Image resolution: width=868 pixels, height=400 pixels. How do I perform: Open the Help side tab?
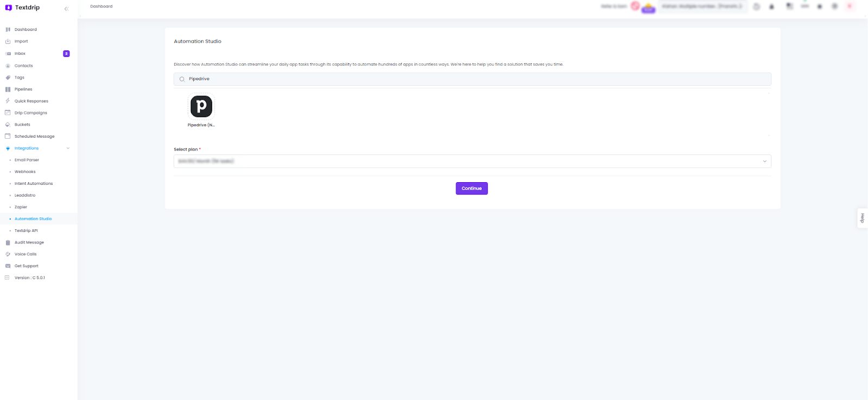pyautogui.click(x=862, y=218)
